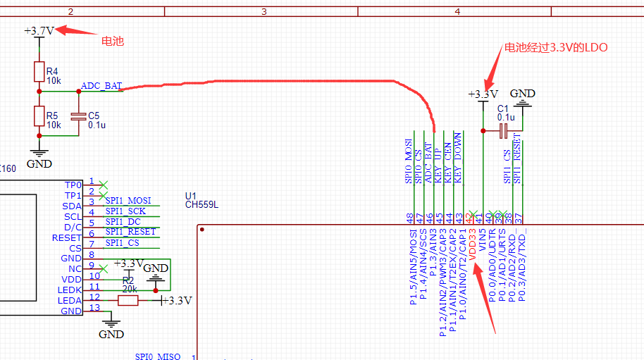Click the 电池经过3.3V的LDO annotation text
Screen dimensions: 644x360
pos(555,47)
